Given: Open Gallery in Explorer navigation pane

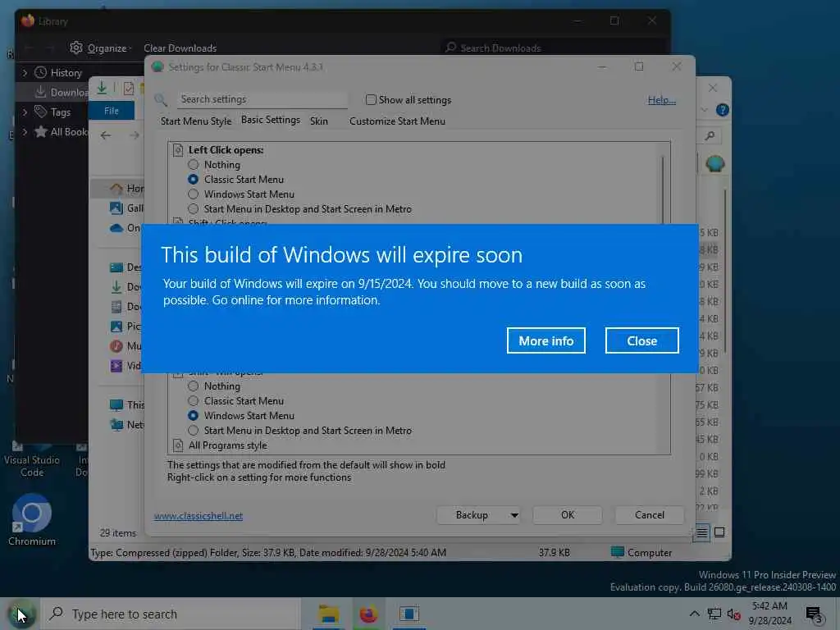Looking at the screenshot, I should (127, 208).
